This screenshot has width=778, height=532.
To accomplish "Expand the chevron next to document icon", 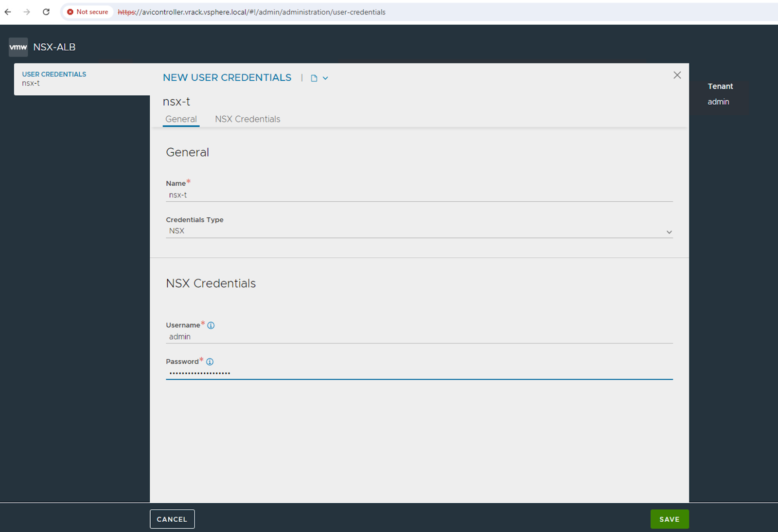I will click(x=325, y=78).
